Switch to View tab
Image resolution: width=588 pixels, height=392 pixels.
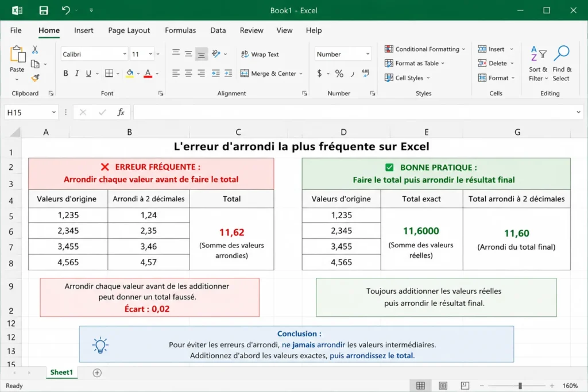285,30
